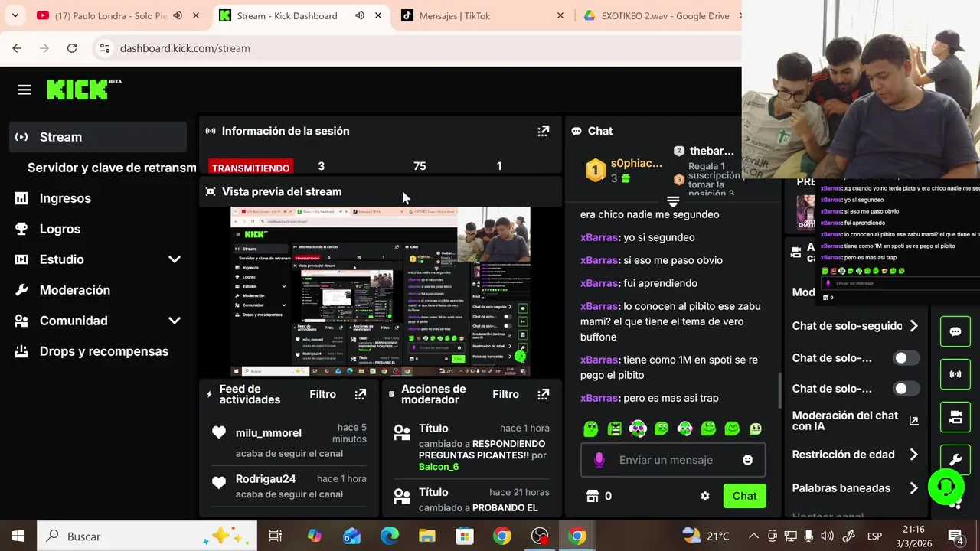
Task: Mute audio on the Kick Dashboard tab
Action: click(359, 15)
